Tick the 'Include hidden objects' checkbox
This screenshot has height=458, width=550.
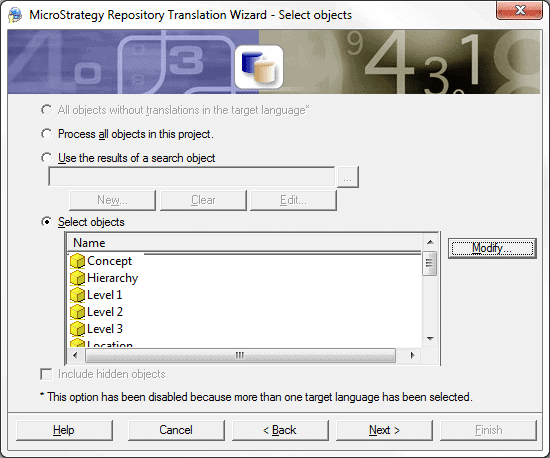(x=46, y=374)
